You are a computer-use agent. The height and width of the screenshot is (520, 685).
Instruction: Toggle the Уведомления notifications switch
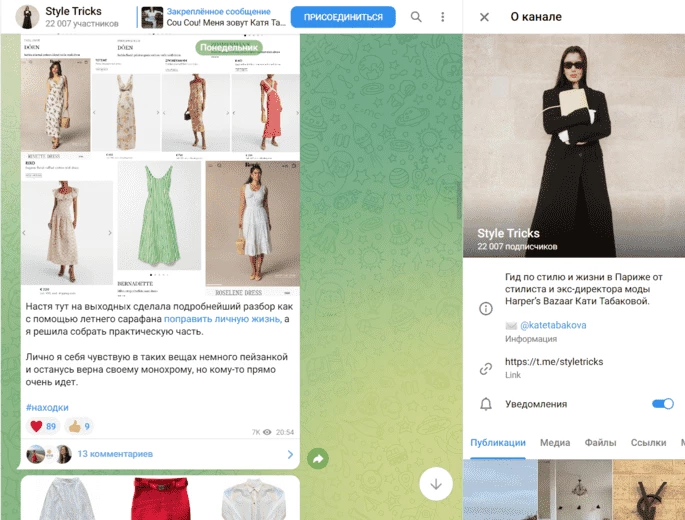tap(662, 404)
